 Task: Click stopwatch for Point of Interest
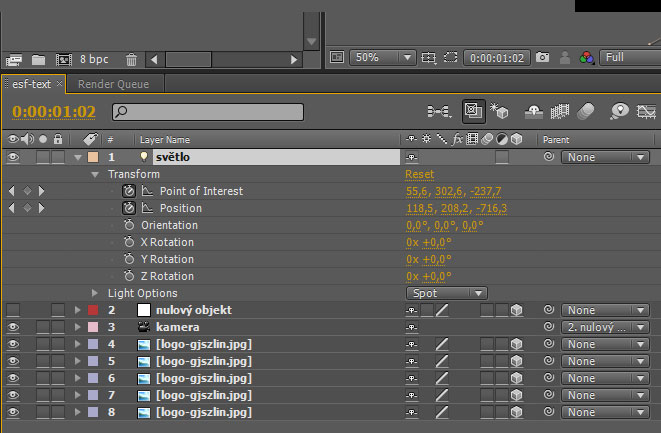coord(129,191)
